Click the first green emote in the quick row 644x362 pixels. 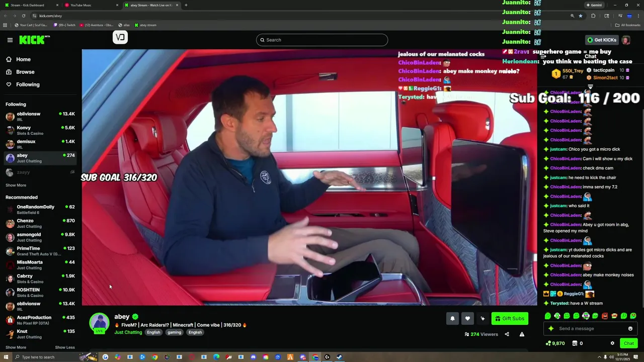(x=548, y=316)
